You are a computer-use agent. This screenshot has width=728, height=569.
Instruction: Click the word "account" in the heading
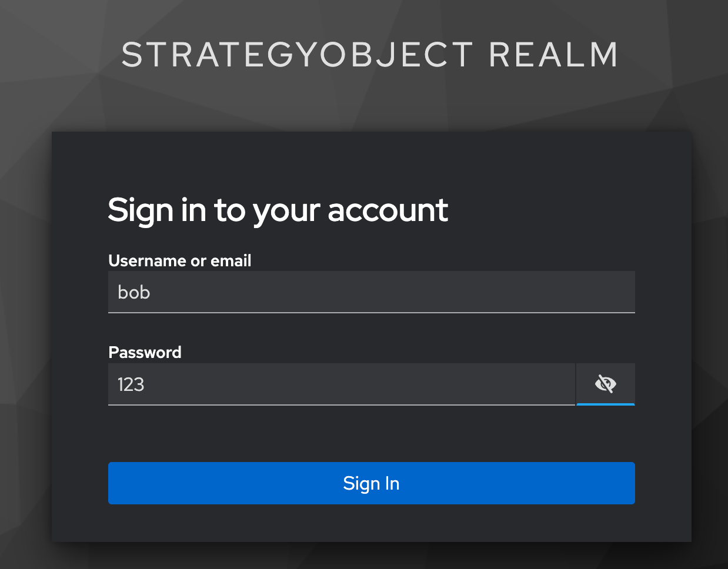388,210
